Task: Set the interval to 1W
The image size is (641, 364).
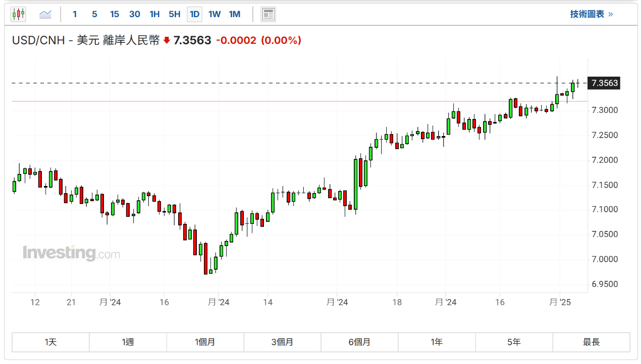Action: click(215, 14)
